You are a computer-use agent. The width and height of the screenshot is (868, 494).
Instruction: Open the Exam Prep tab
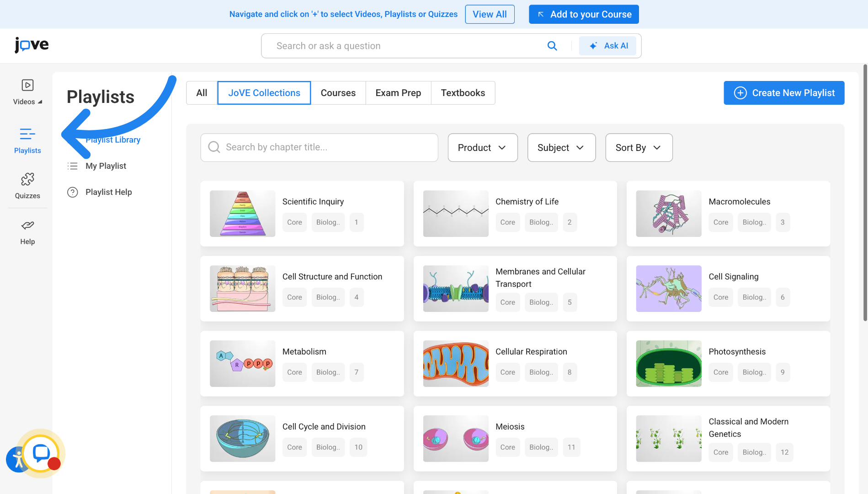coord(398,93)
